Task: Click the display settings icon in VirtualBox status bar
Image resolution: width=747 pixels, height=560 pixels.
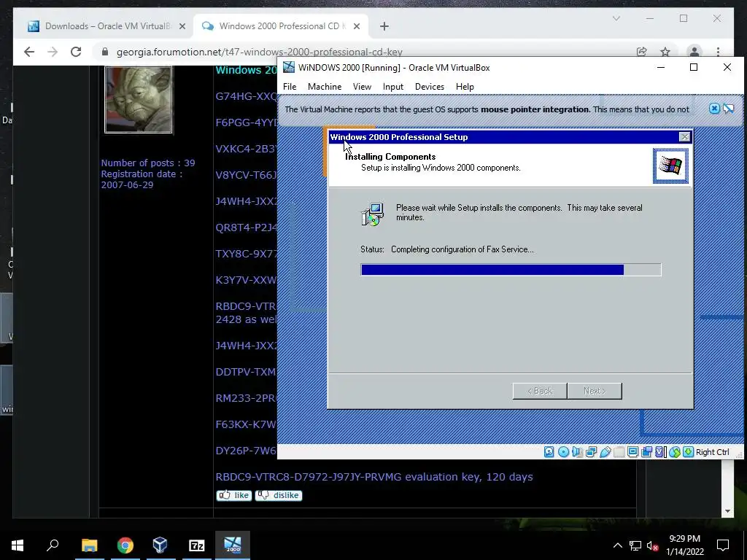Action: pos(632,452)
